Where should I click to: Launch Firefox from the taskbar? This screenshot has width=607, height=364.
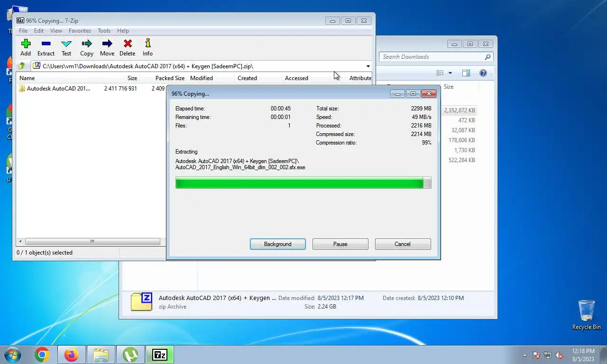tap(72, 355)
